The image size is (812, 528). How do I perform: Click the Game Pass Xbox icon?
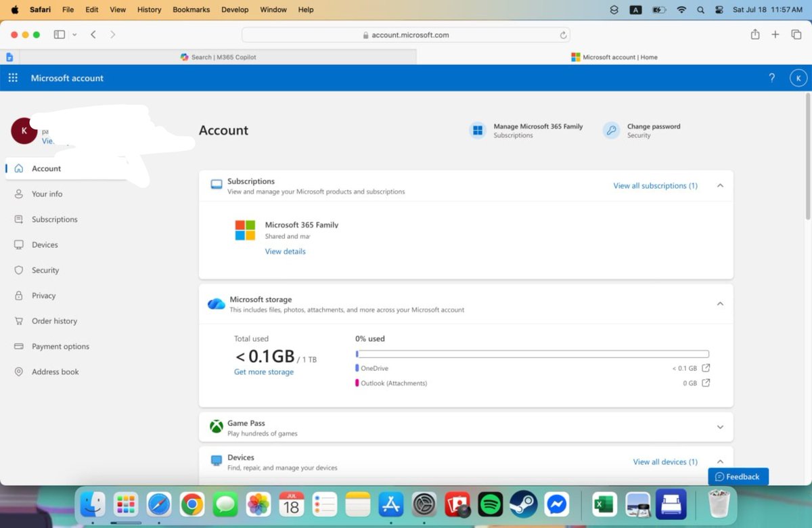pos(217,427)
